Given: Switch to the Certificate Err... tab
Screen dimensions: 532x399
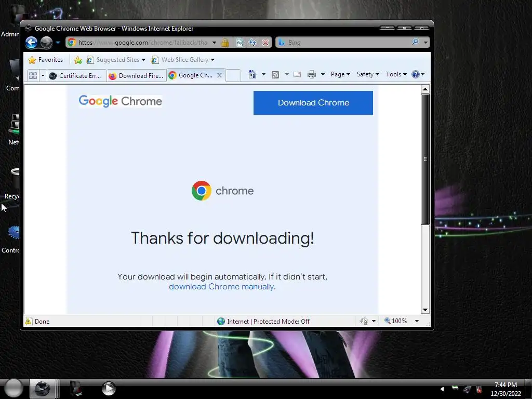Looking at the screenshot, I should point(76,76).
